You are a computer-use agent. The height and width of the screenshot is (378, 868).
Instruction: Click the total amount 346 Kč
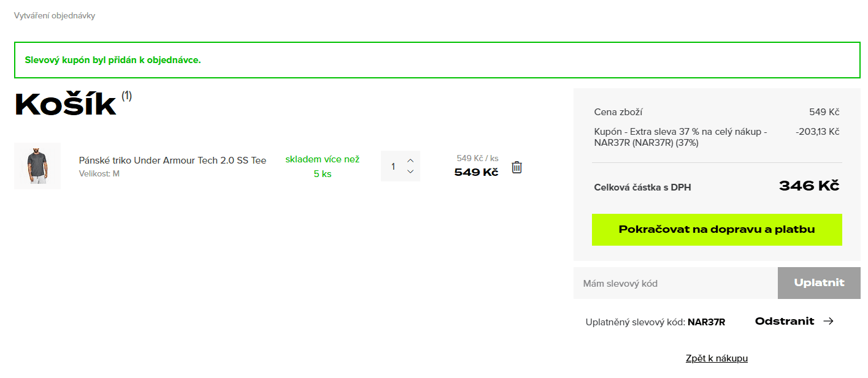tap(808, 186)
